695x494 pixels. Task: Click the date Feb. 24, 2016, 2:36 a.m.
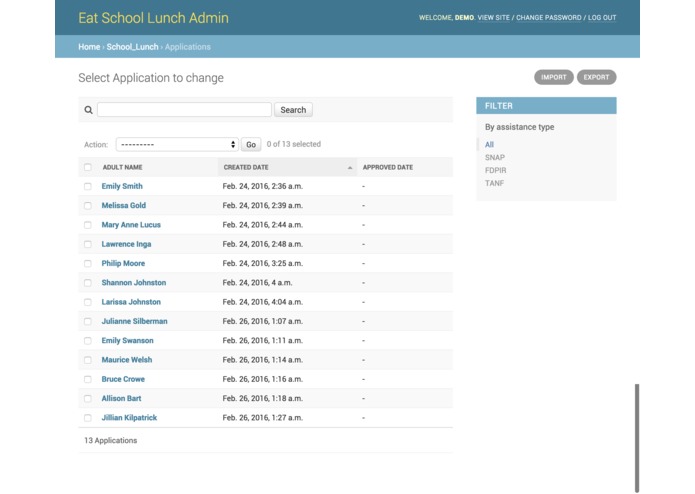click(262, 186)
